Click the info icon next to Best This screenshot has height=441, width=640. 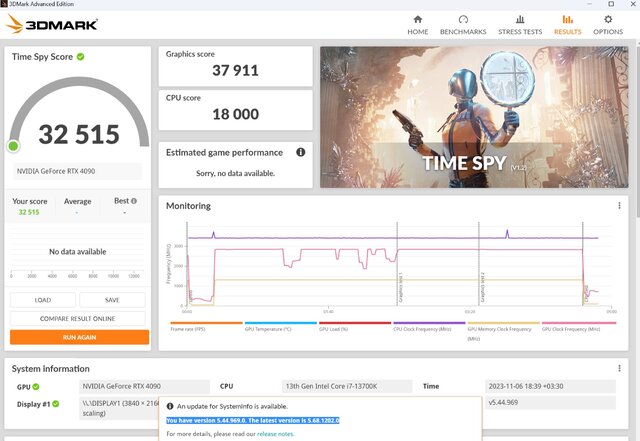point(131,201)
